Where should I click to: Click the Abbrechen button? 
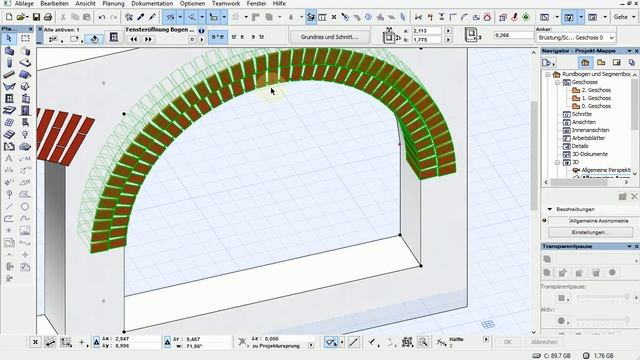[544, 342]
